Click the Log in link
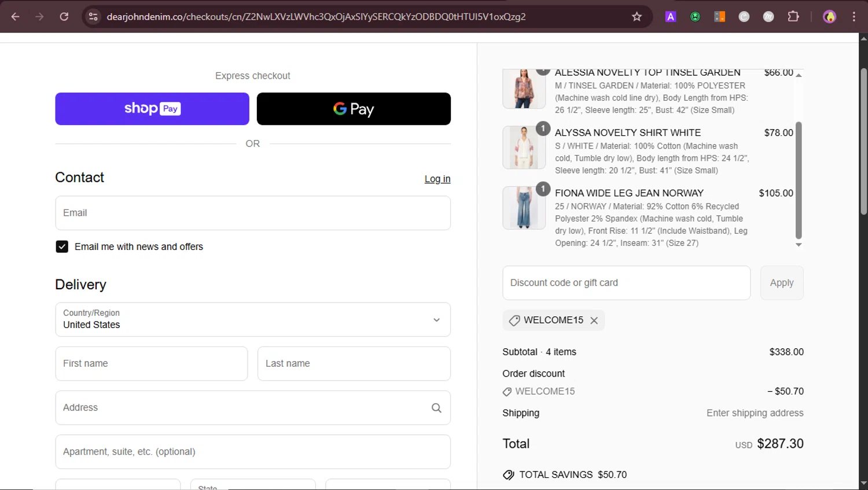This screenshot has width=868, height=490. click(x=437, y=179)
